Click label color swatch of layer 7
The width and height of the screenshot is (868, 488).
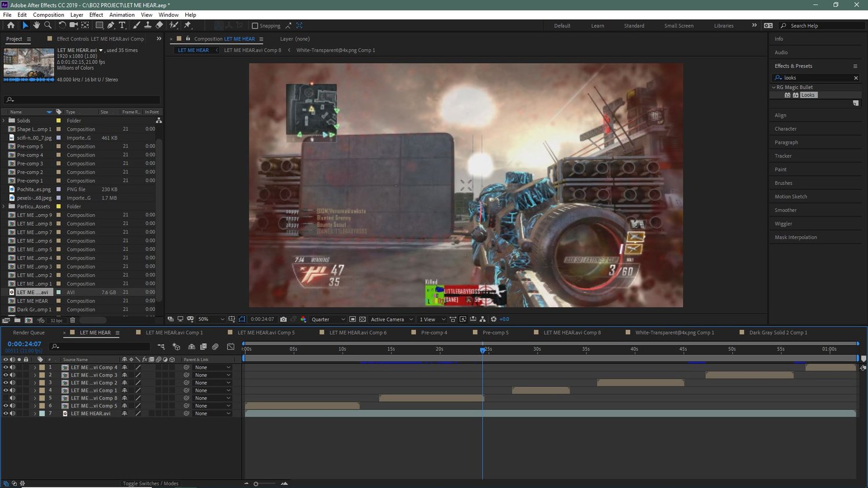coord(42,413)
